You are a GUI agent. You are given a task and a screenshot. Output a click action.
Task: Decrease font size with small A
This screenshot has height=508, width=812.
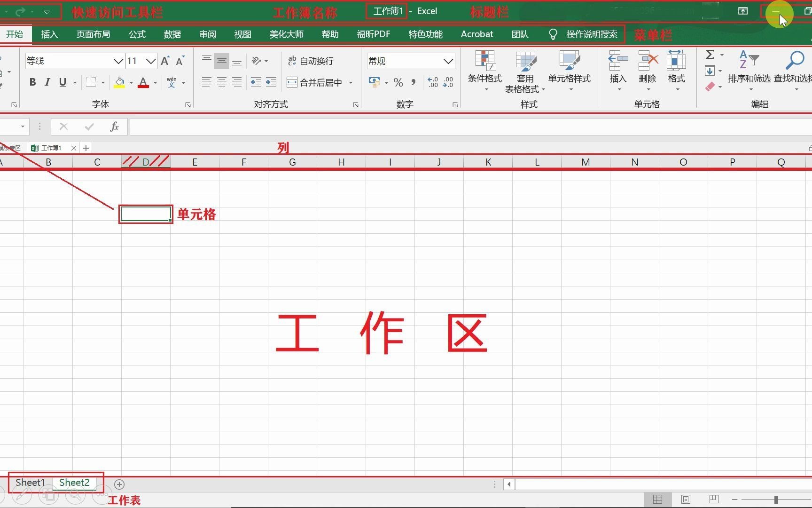click(x=180, y=61)
